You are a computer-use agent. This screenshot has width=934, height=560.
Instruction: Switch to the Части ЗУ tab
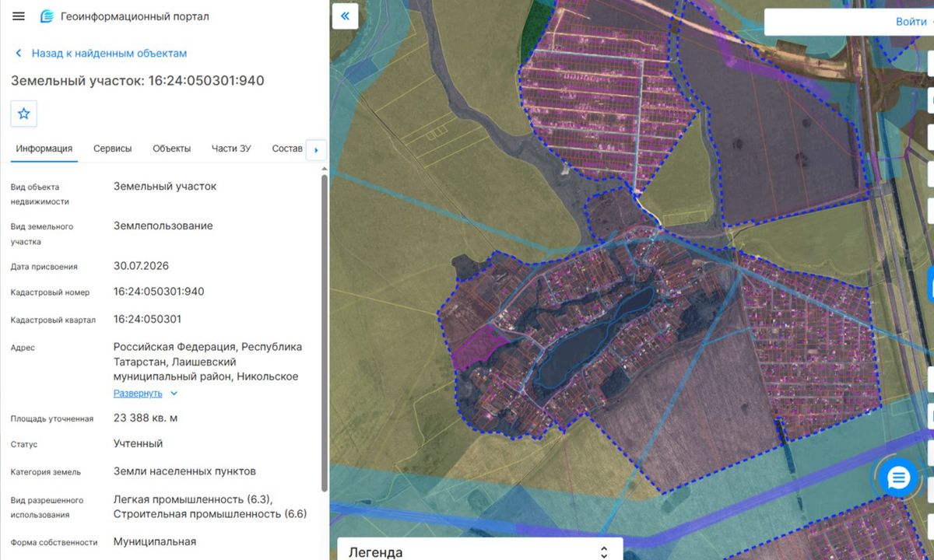(x=231, y=149)
